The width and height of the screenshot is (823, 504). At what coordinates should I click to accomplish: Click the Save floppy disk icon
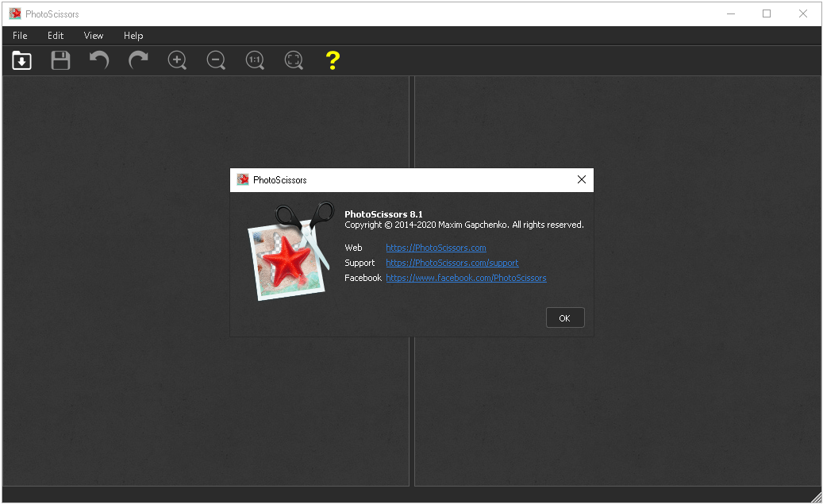pos(60,60)
